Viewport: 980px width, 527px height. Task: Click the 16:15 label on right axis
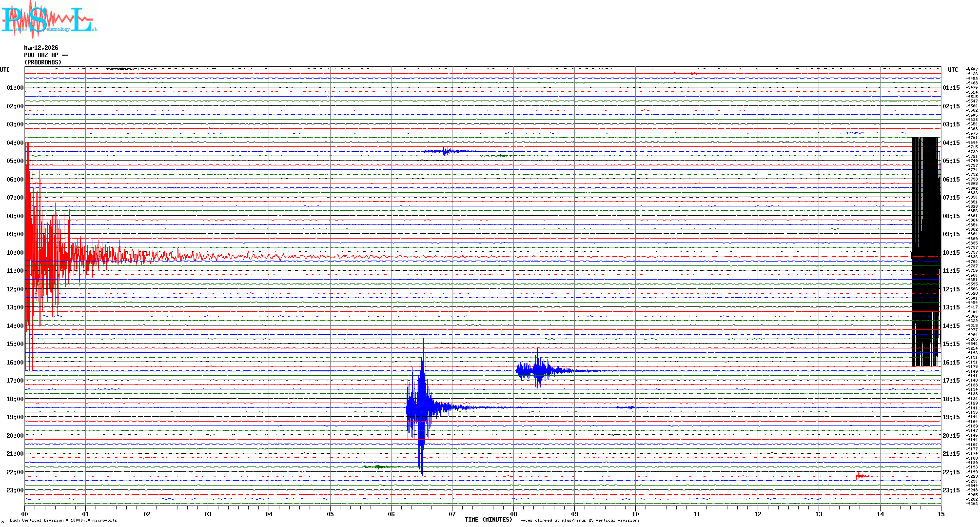tap(951, 363)
